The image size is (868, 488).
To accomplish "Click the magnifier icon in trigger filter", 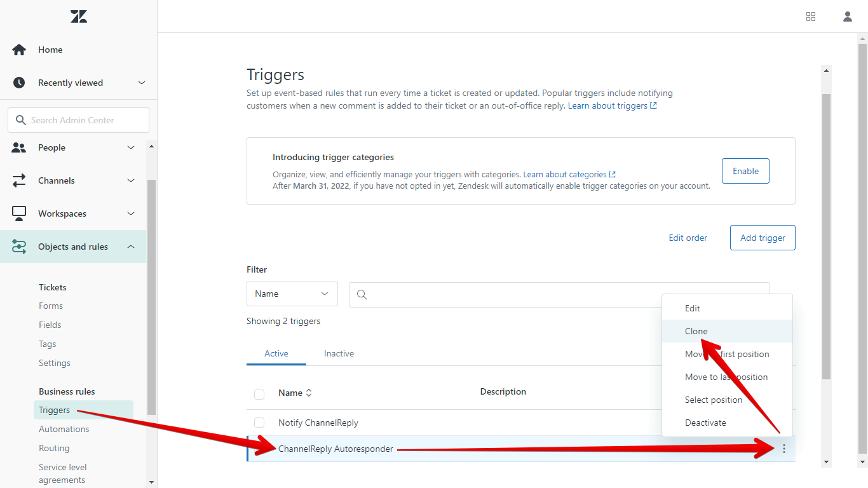I will click(362, 295).
